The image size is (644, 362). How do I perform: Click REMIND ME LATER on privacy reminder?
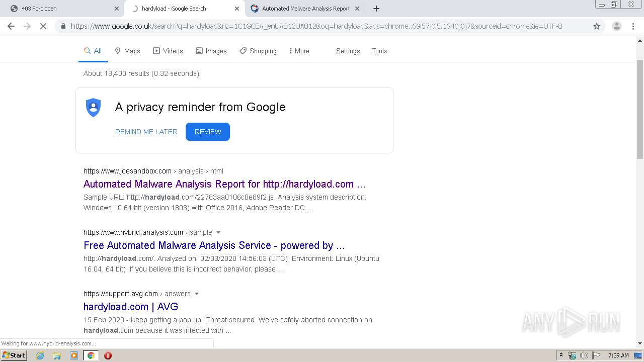click(x=146, y=132)
